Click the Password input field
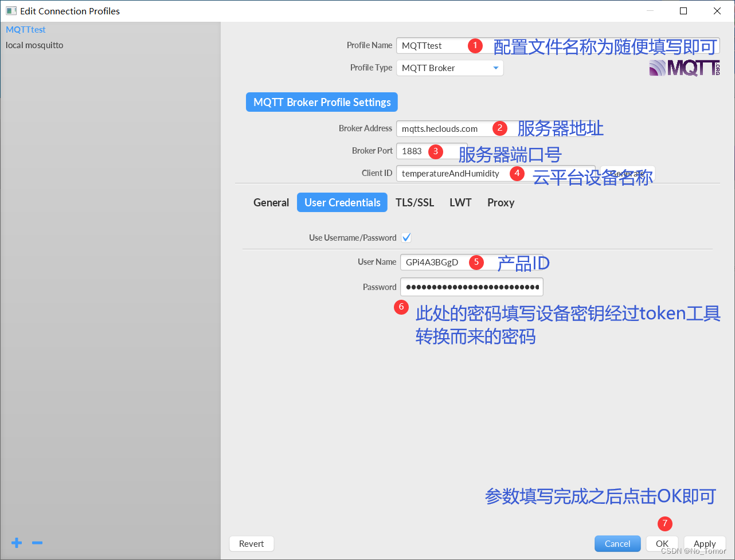This screenshot has width=735, height=560. [x=471, y=287]
